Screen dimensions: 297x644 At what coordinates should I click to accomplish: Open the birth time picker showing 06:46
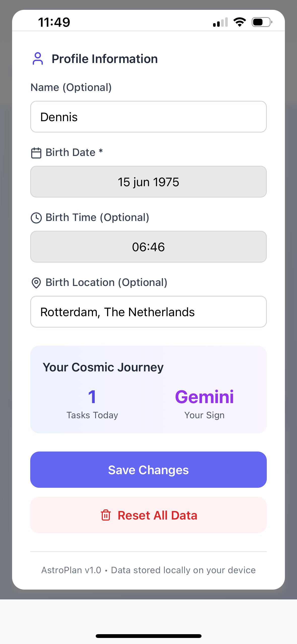pyautogui.click(x=148, y=247)
